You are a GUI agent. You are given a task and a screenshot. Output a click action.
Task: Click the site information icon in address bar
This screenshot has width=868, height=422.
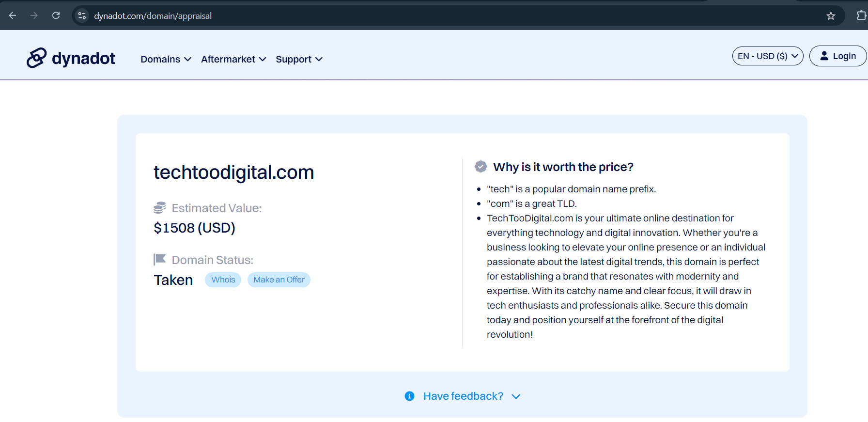[82, 16]
